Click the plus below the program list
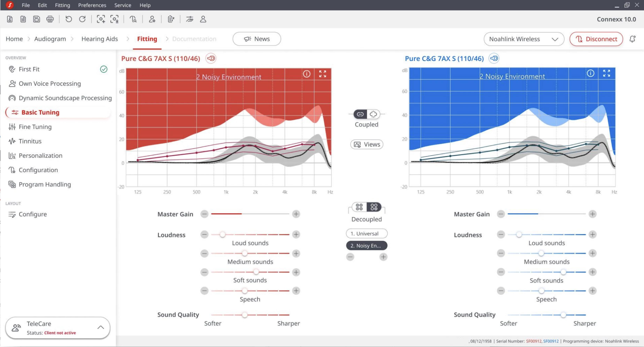This screenshot has width=644, height=347. (383, 257)
